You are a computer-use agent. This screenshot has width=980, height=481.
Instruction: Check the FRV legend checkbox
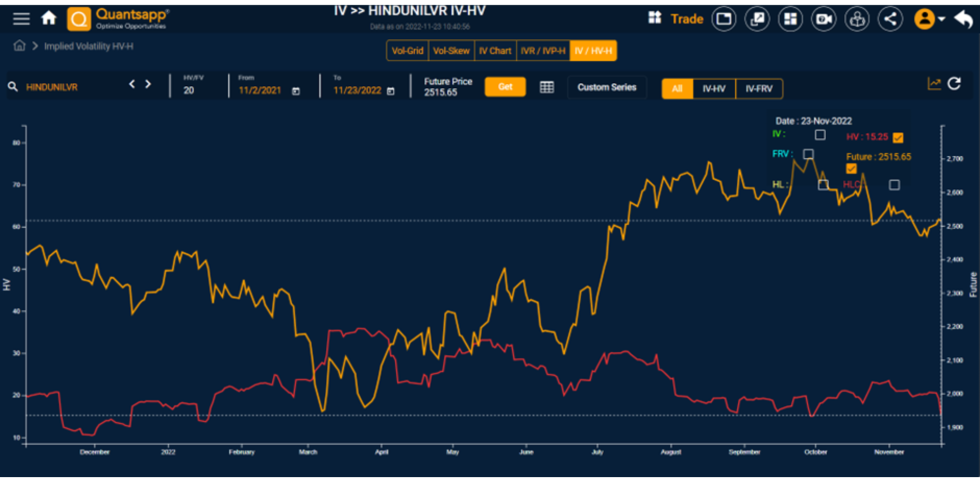[809, 153]
